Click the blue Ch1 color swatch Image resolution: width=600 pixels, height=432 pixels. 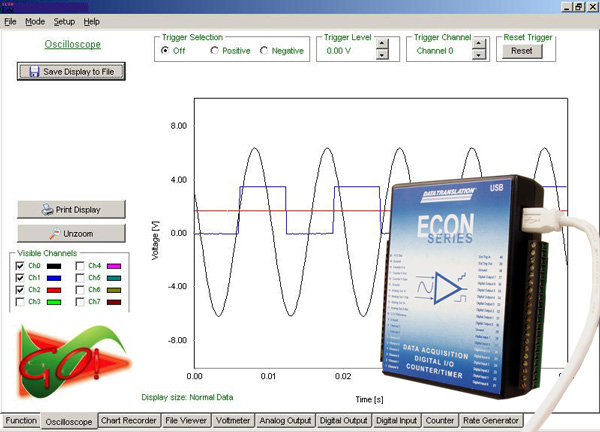[56, 278]
